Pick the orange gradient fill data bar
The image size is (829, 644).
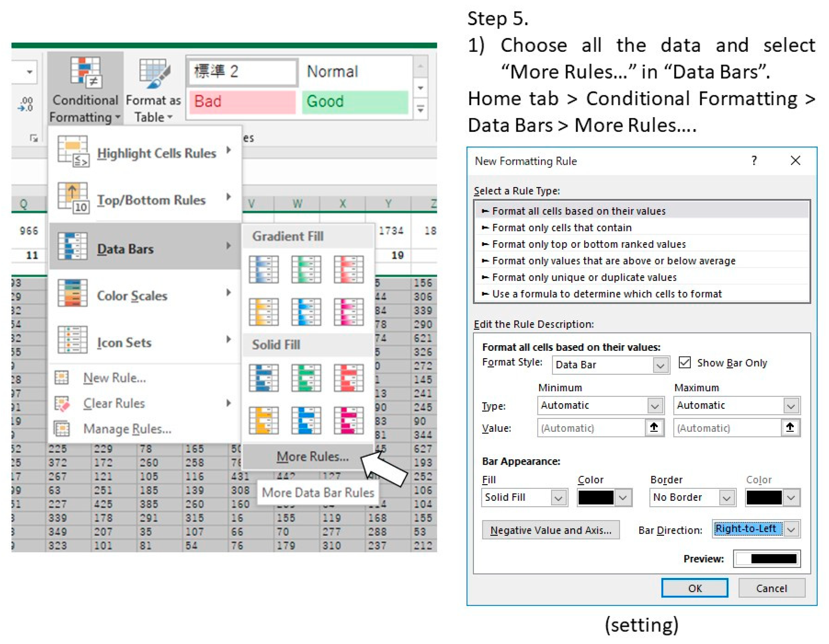coord(263,312)
